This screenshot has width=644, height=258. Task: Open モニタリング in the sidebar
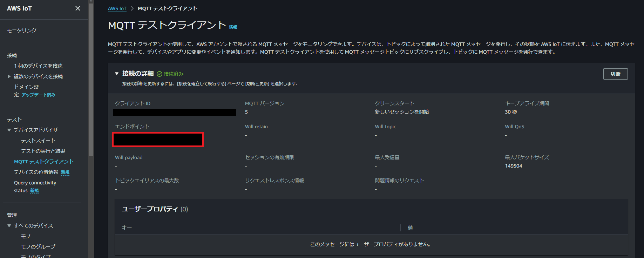pyautogui.click(x=22, y=30)
